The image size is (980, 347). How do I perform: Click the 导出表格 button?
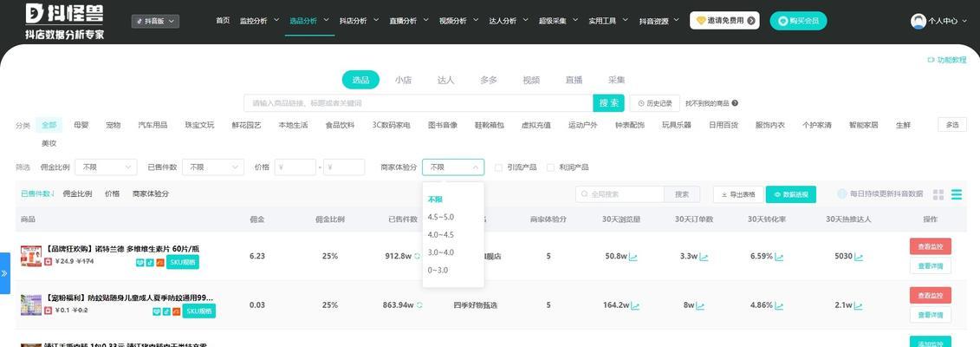738,194
